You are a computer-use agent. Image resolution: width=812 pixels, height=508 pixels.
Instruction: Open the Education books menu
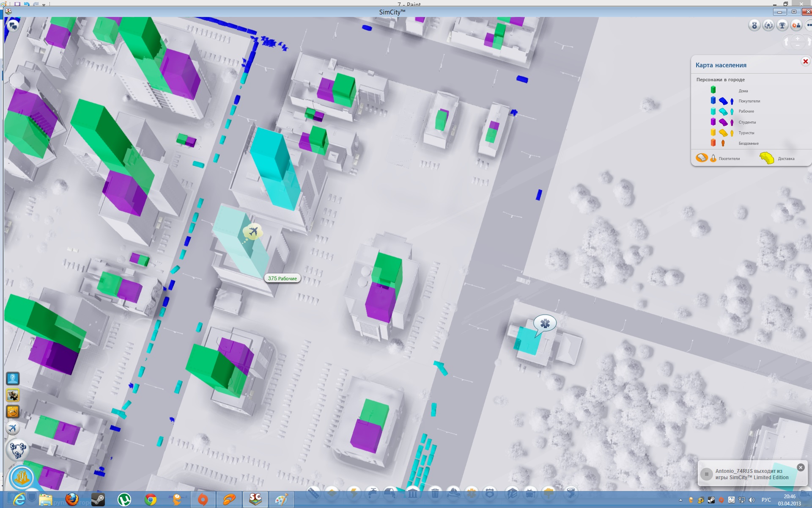pos(512,493)
